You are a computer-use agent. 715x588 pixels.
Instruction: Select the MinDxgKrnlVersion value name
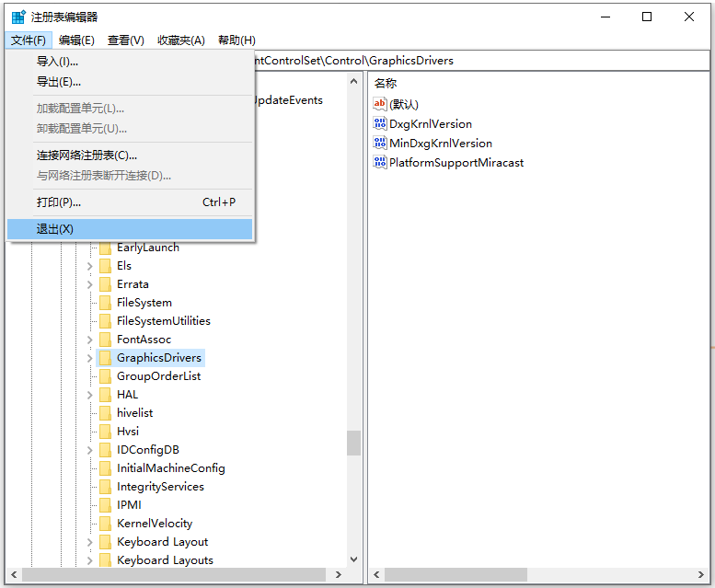(x=441, y=144)
